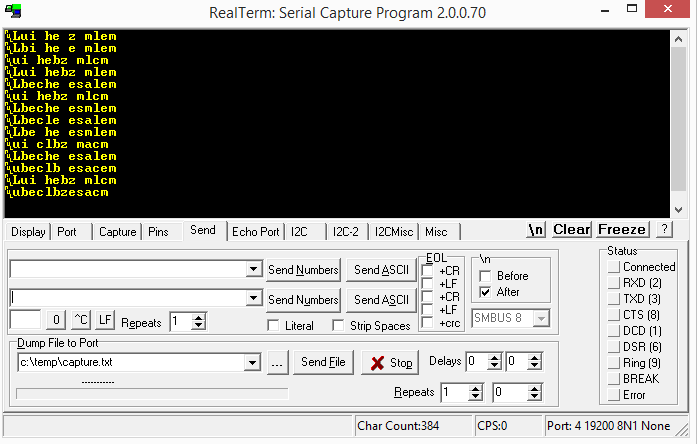The height and width of the screenshot is (444, 697).
Task: Increase the second Delays spinner value
Action: [x=534, y=357]
